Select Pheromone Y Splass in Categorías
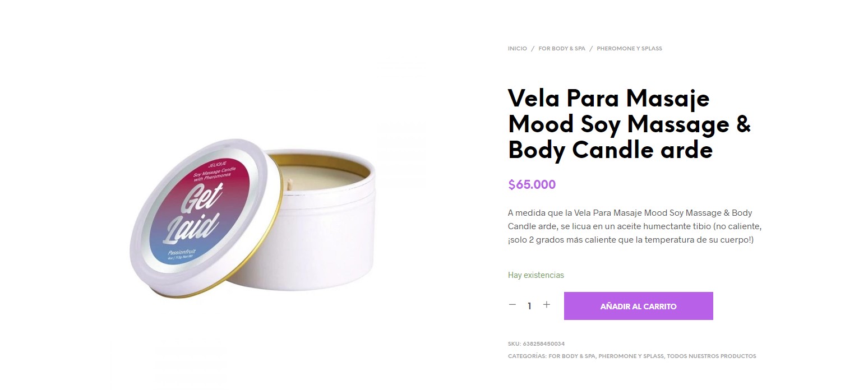The image size is (868, 390). click(631, 356)
